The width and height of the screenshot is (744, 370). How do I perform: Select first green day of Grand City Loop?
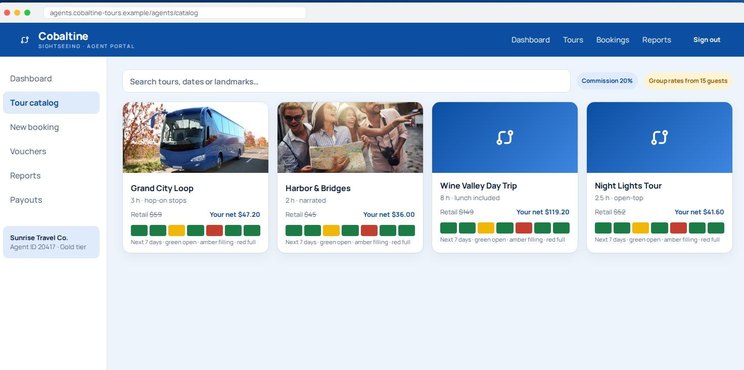(139, 231)
